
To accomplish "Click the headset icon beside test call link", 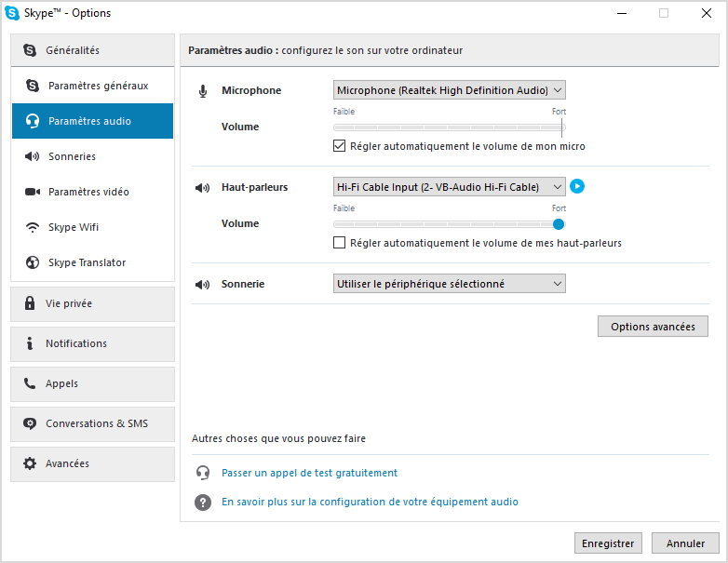I will (x=203, y=473).
